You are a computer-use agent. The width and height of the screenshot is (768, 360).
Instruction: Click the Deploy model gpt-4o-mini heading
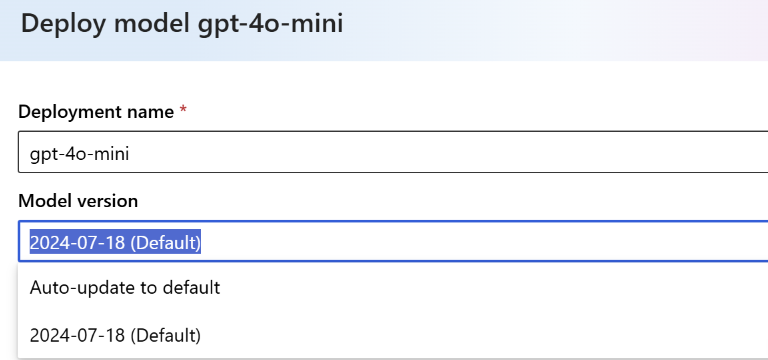click(182, 24)
